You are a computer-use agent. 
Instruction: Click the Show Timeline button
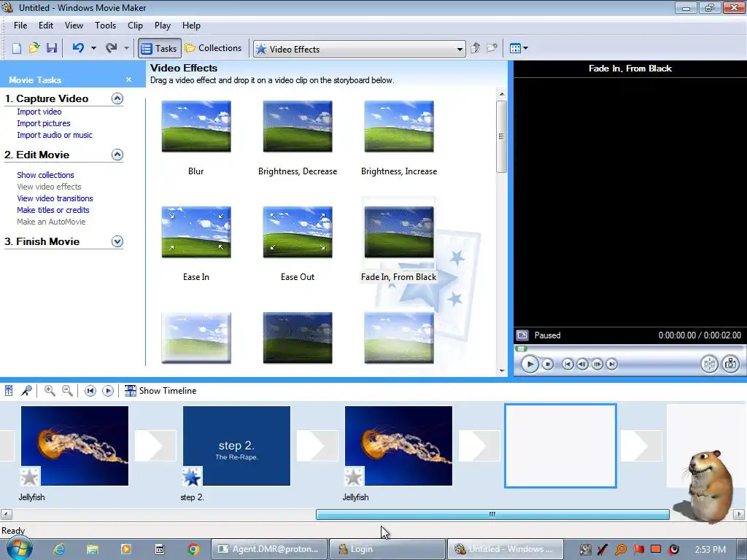click(x=160, y=391)
